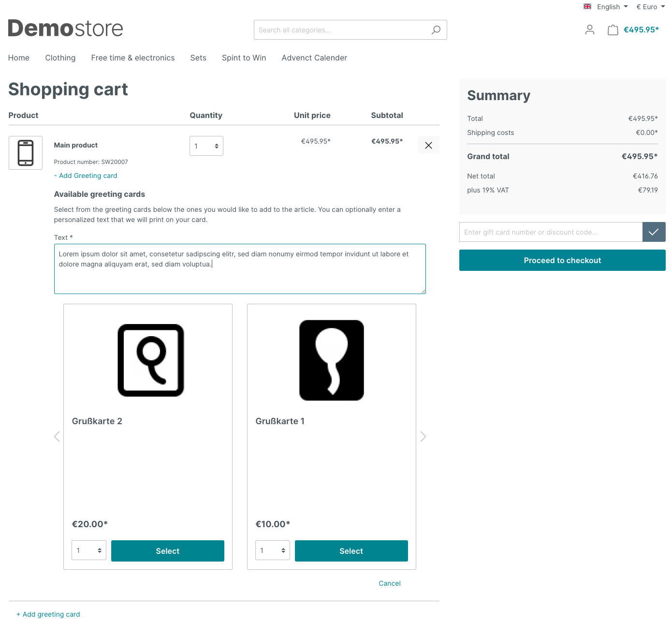
Task: Click the Grußkarte 2 card image
Action: 151,360
